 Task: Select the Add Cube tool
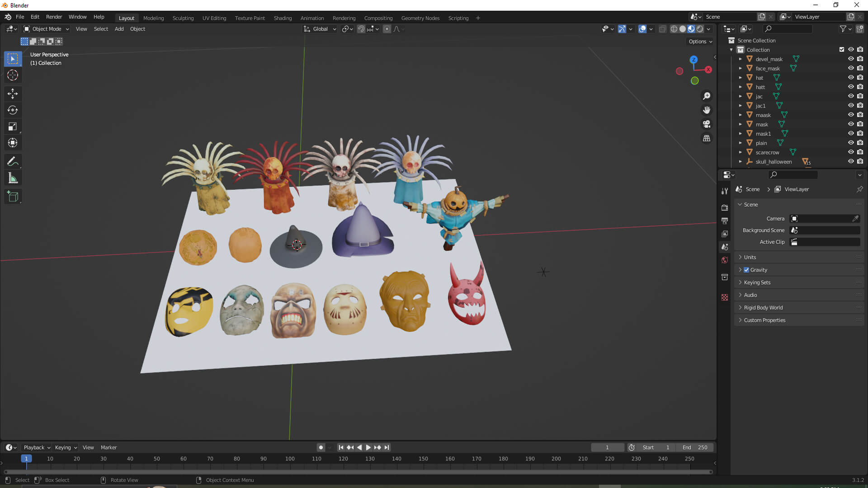pyautogui.click(x=13, y=197)
